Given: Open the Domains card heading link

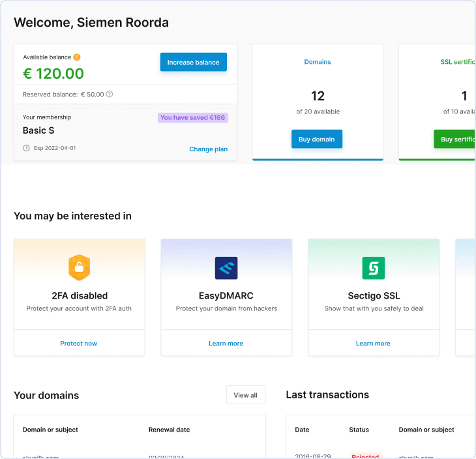Looking at the screenshot, I should point(318,62).
